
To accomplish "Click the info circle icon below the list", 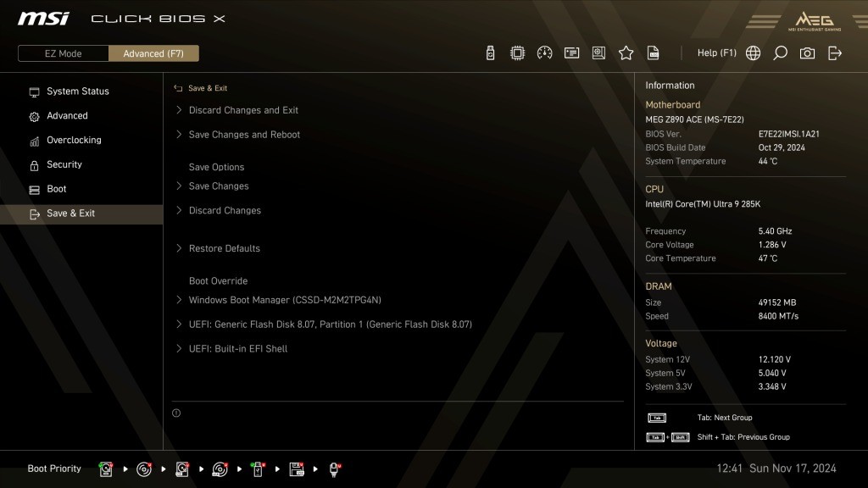I will [x=176, y=413].
